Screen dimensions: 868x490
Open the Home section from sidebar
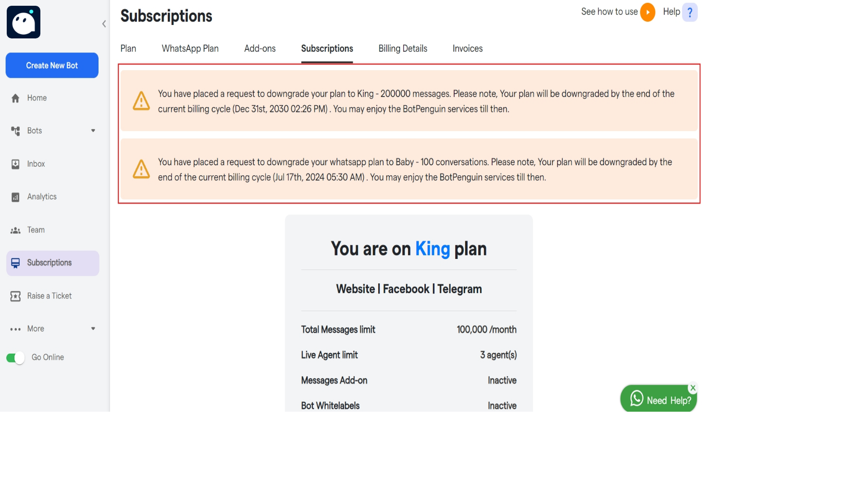36,98
